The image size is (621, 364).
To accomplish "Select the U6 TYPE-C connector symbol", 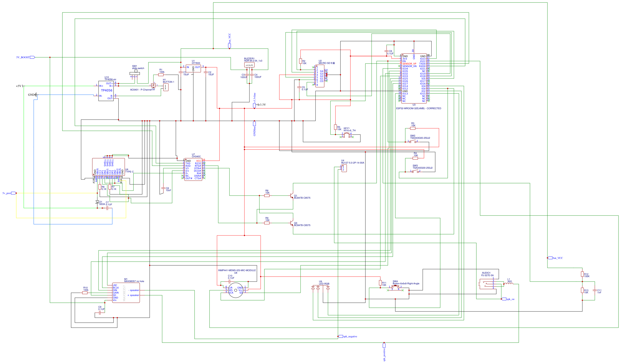I will 108,167.
